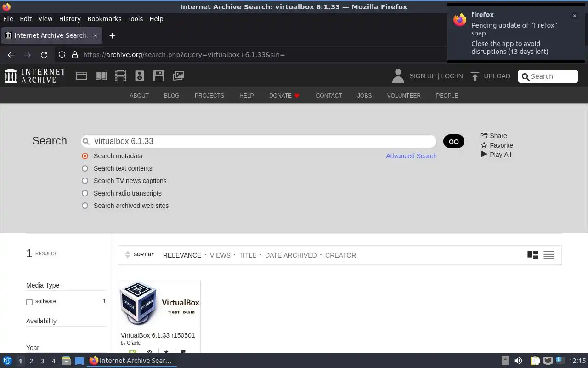Click the volume icon in system tray
588x368 pixels.
[518, 361]
